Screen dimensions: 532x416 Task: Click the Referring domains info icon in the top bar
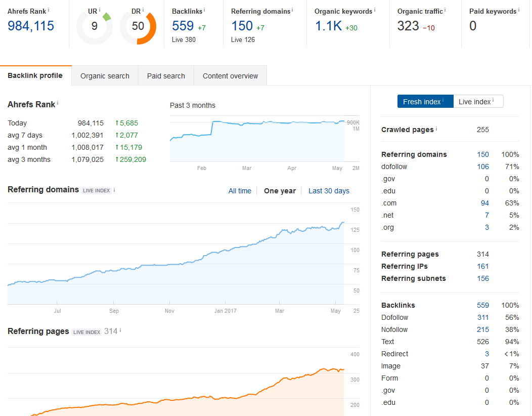point(292,10)
